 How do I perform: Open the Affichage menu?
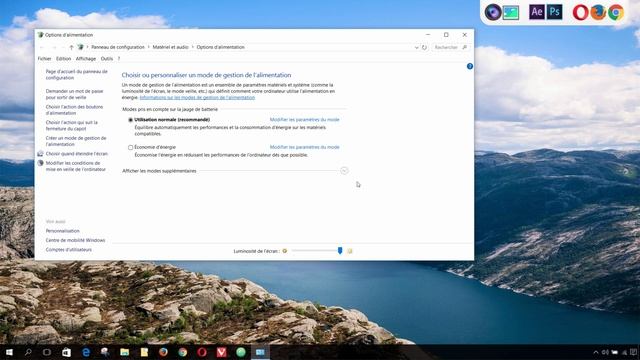point(86,59)
